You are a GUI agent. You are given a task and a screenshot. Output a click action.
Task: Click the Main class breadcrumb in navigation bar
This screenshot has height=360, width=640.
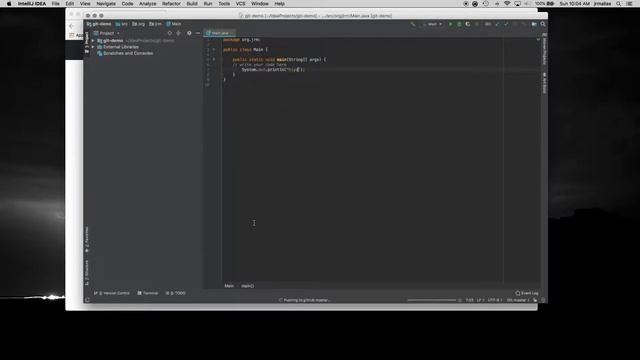(x=173, y=24)
